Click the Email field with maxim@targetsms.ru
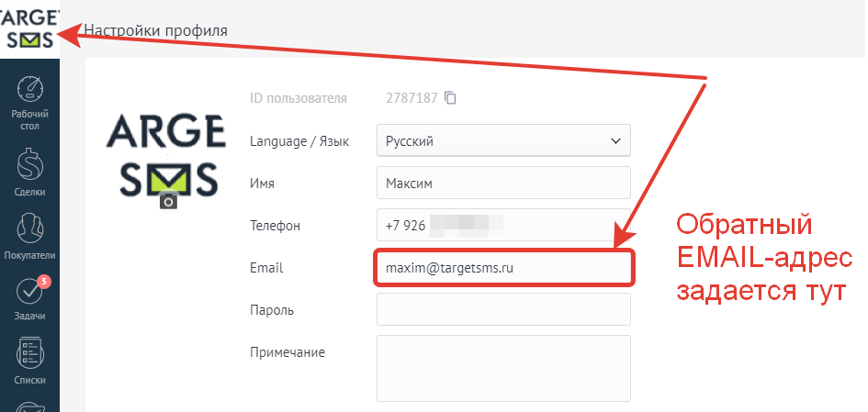Screen dimensions: 868x412 pos(503,268)
